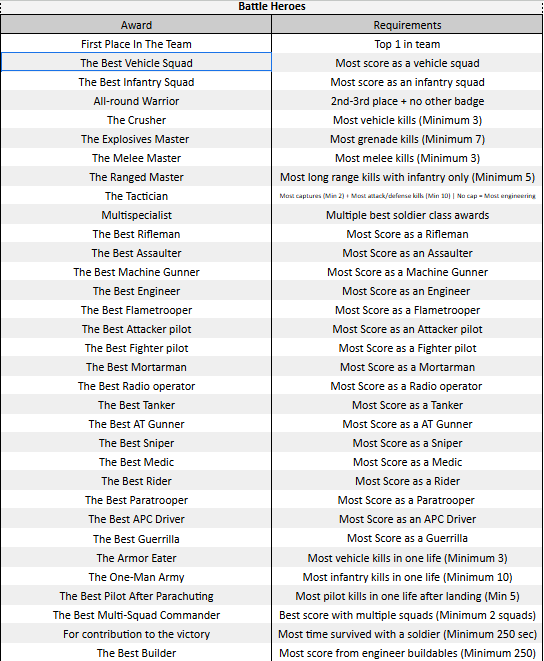Select The Best Machine Gunner cell
Viewport: 544px width, 661px height.
tap(136, 272)
